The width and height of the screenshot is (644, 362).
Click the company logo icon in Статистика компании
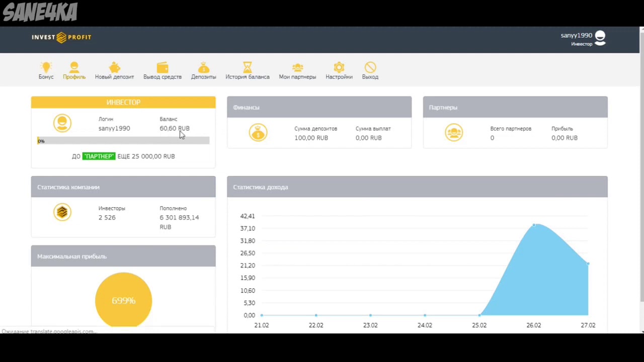pyautogui.click(x=62, y=212)
